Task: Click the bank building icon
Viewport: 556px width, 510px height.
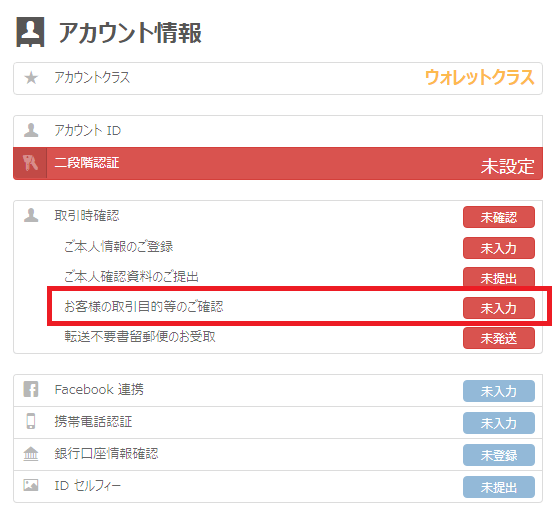Action: click(31, 454)
